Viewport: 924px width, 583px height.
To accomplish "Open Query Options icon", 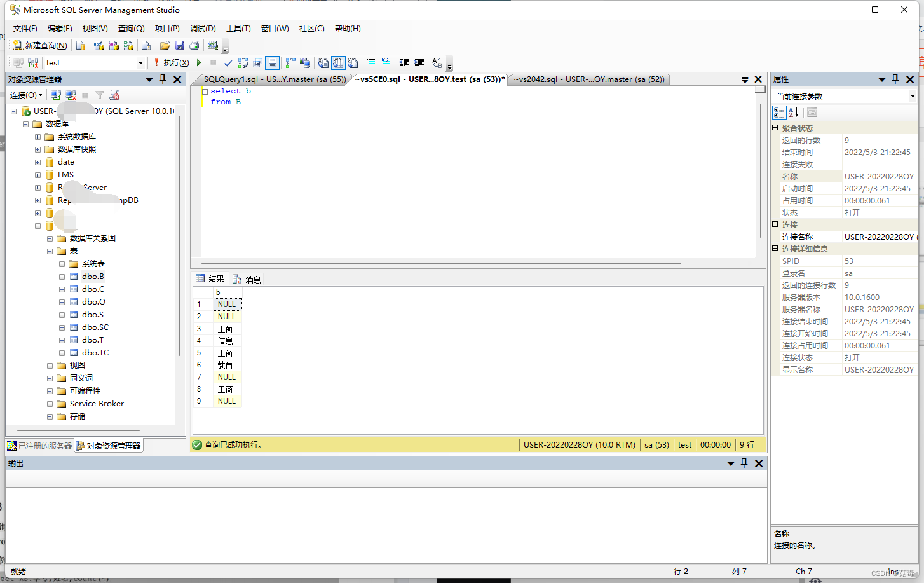I will 258,63.
